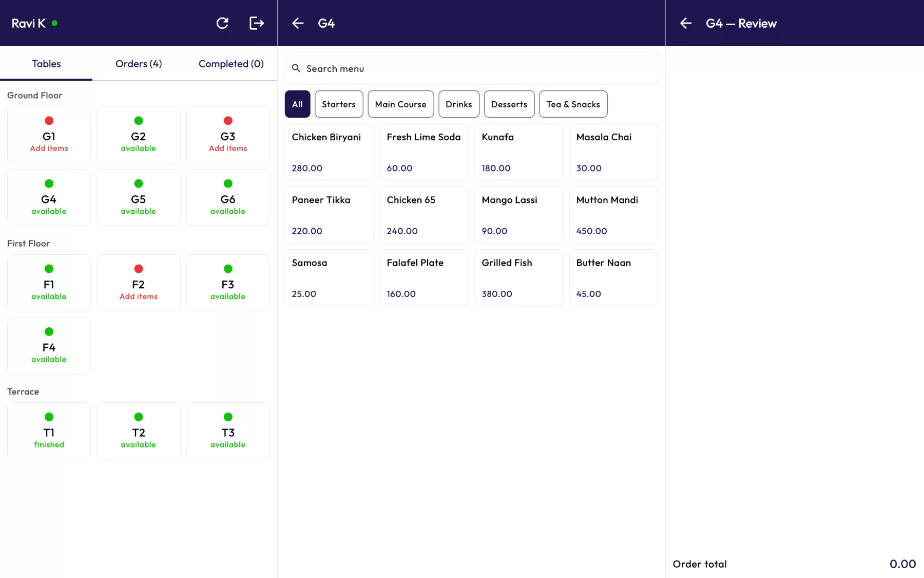924x578 pixels.
Task: Add Falafel Plate to order
Action: [x=424, y=277]
